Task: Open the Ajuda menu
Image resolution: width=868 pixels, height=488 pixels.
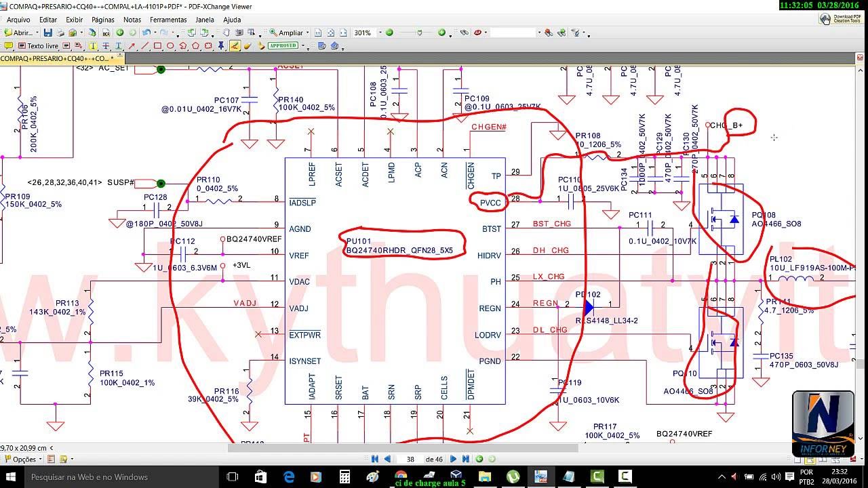Action: click(x=232, y=20)
